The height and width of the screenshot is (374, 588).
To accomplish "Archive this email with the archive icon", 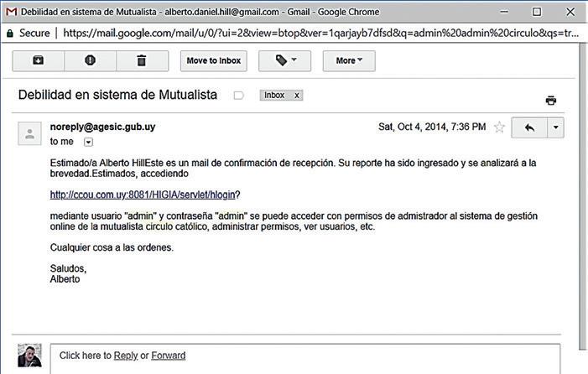I will [39, 60].
